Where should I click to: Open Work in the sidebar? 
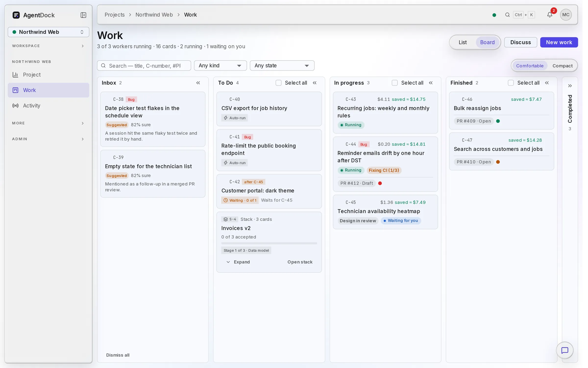coord(49,90)
